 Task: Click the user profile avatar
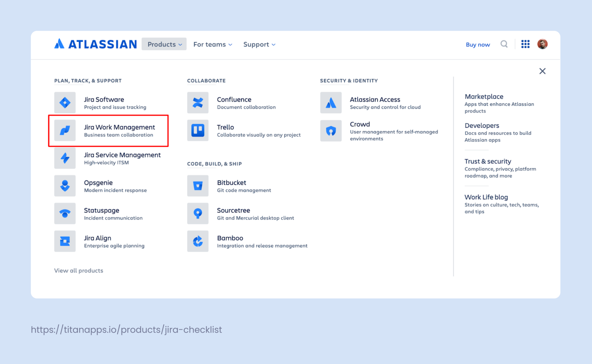[x=543, y=44]
